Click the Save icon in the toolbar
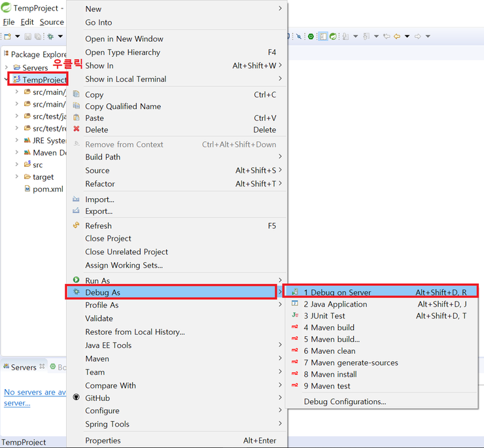This screenshot has height=448, width=484. [27, 37]
